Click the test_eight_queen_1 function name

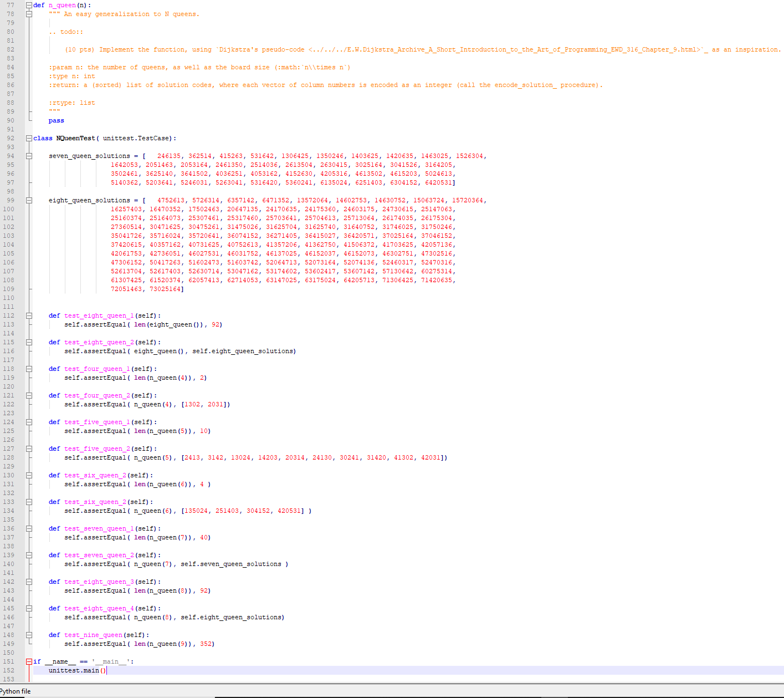[x=99, y=315]
